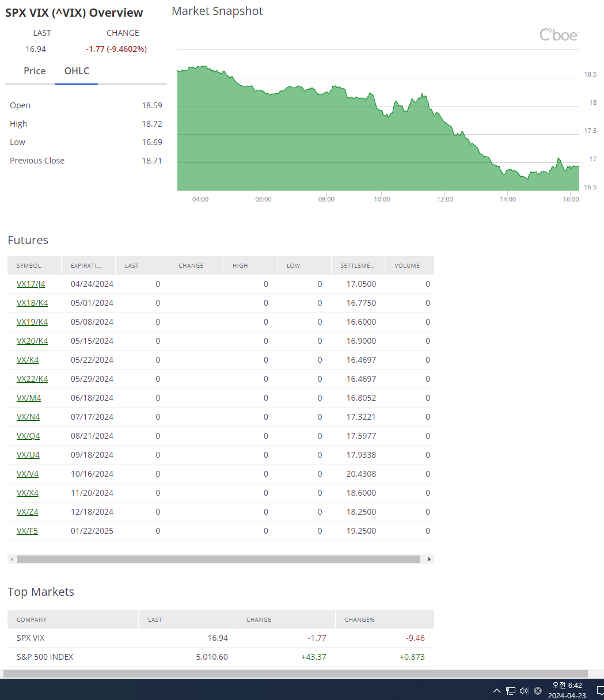604x700 pixels.
Task: Click the 20.4308 settlement value
Action: pyautogui.click(x=362, y=474)
